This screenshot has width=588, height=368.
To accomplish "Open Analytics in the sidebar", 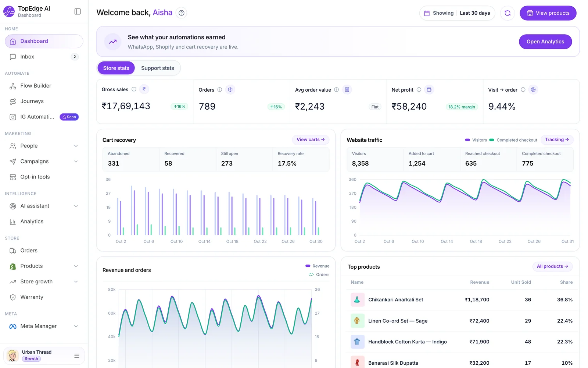I will coord(44,222).
